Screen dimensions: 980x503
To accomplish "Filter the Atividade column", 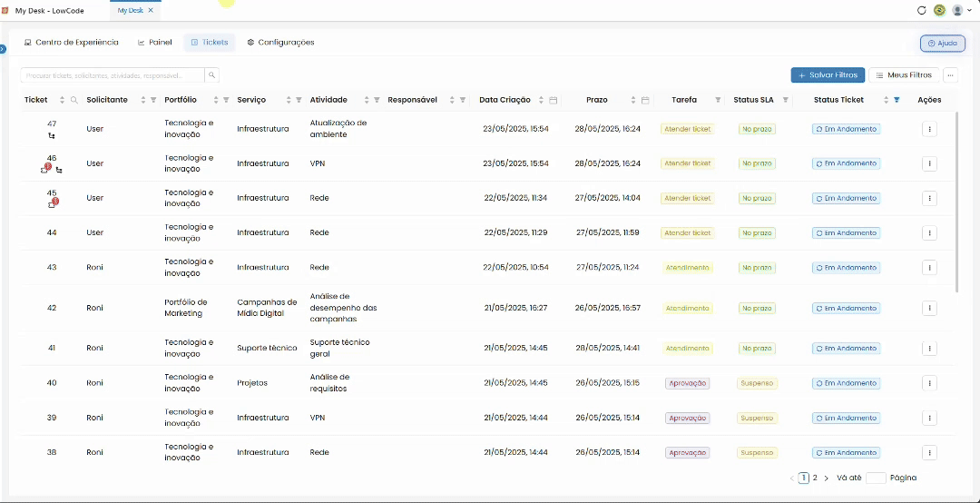I will [x=377, y=100].
